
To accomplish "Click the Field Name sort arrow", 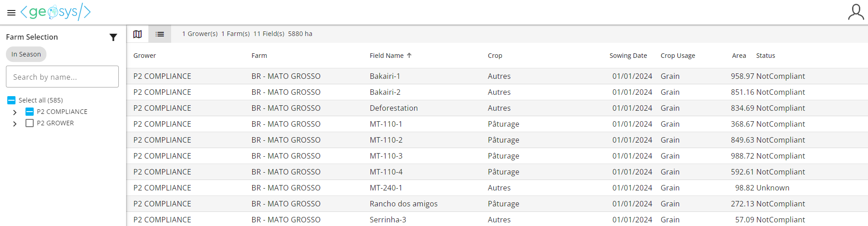I will pos(409,56).
